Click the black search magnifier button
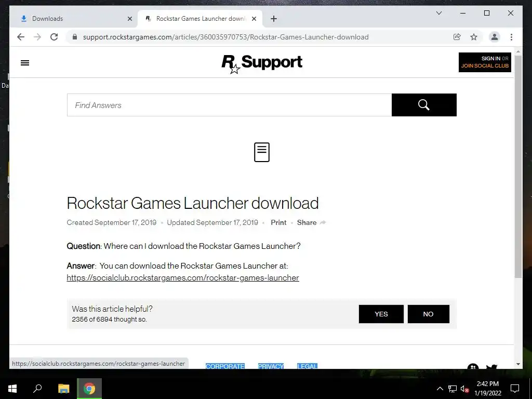 click(424, 105)
